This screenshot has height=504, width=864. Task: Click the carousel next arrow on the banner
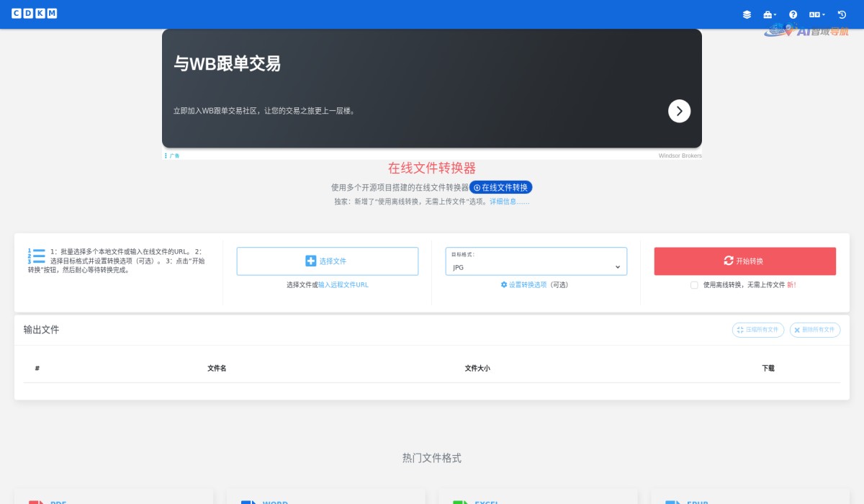(x=679, y=111)
